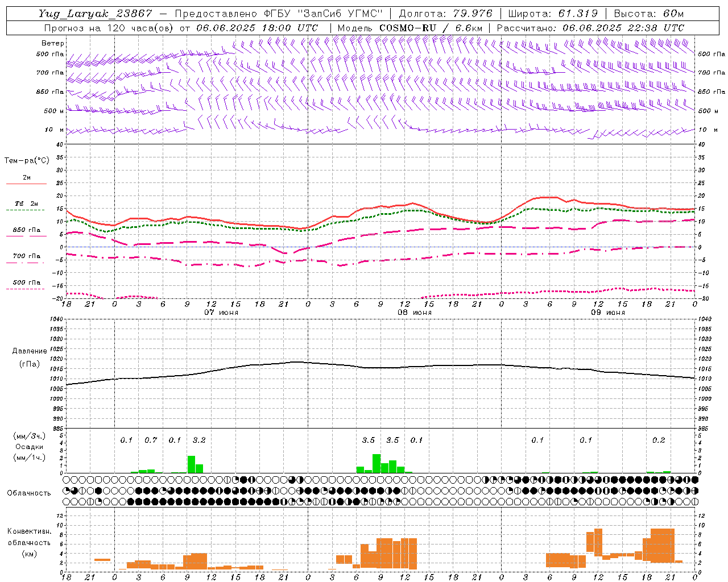Click the latitude value Широта: 61.319

pos(553,14)
